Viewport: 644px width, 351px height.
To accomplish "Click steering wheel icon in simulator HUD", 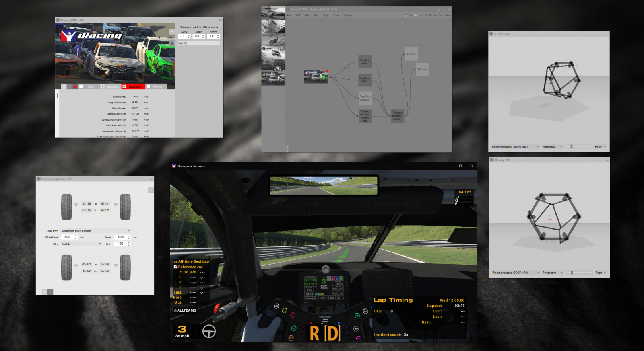I will pos(209,331).
